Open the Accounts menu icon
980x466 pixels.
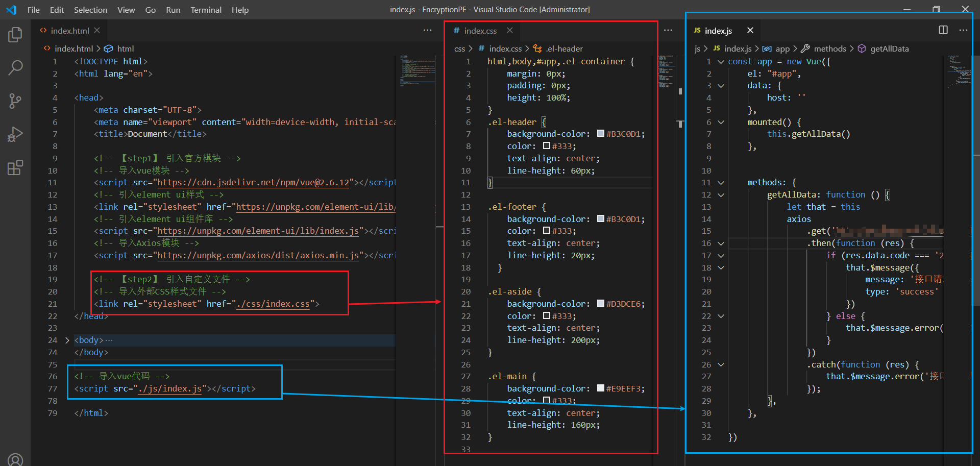(x=15, y=460)
